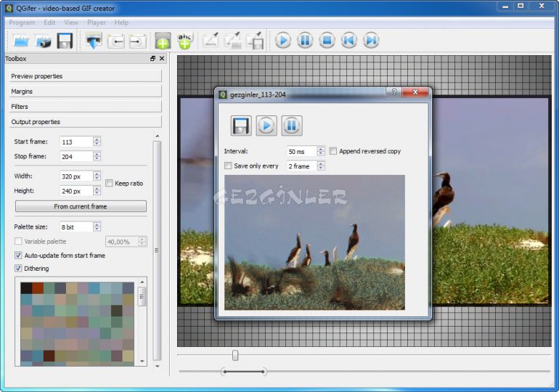Click the palette list scrollbar
The image size is (559, 392).
pyautogui.click(x=142, y=297)
